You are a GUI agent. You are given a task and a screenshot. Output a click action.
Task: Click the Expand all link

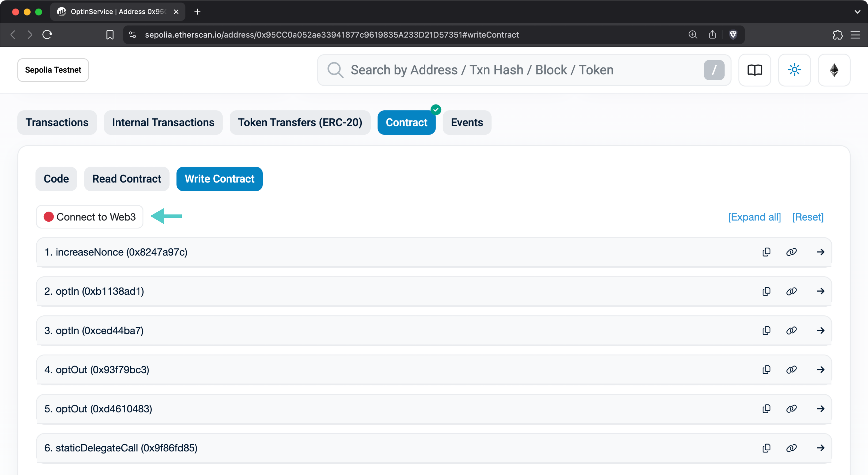[754, 217]
